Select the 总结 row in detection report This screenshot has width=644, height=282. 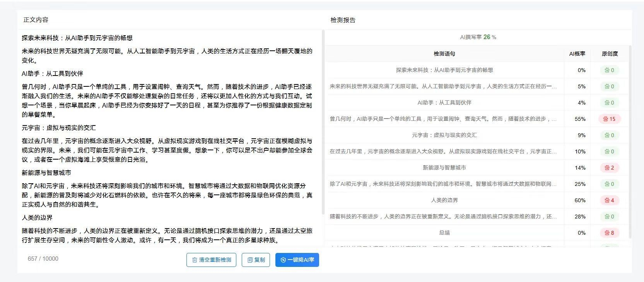pos(444,233)
